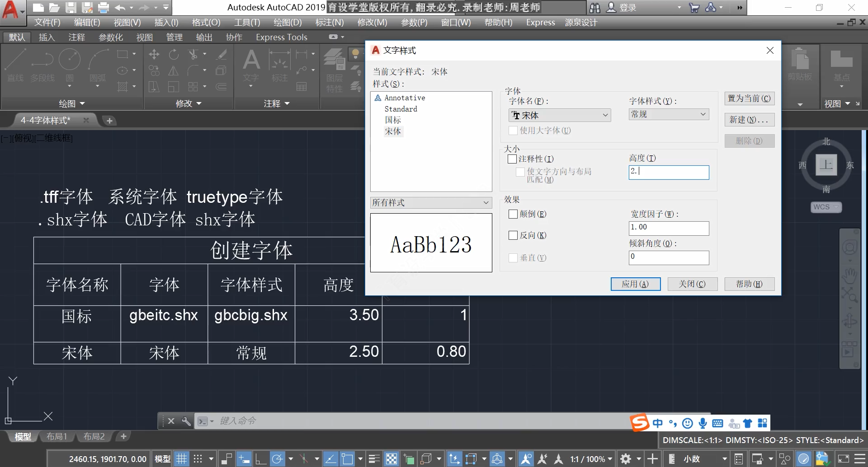Select the Line (直线) tool
868x467 pixels.
pyautogui.click(x=15, y=65)
